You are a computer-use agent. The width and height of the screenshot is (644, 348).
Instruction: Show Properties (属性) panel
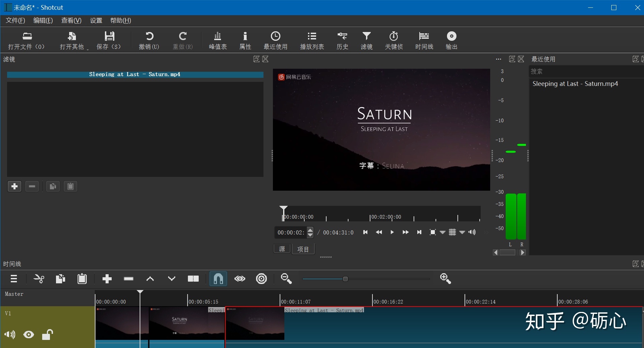pos(245,40)
